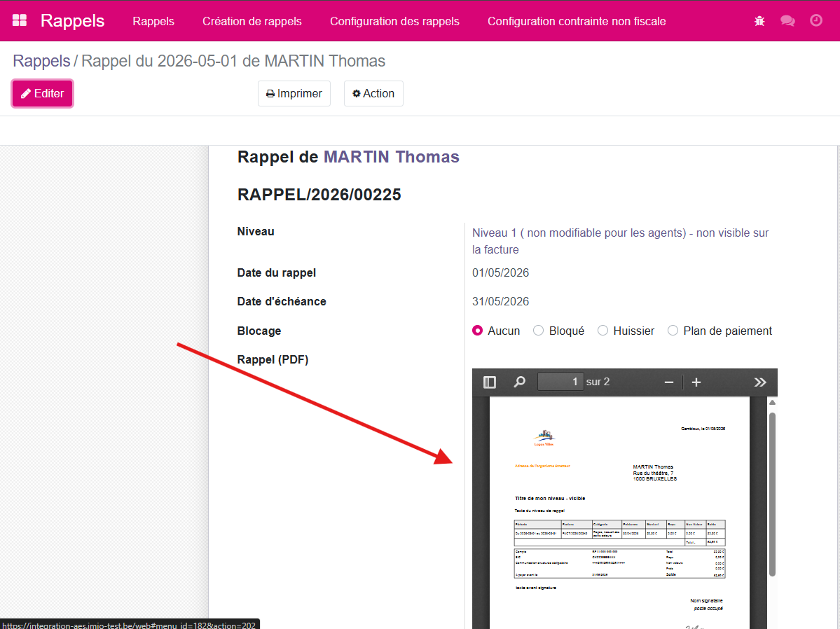
Task: Click the 'Date du rappel' label
Action: point(277,272)
